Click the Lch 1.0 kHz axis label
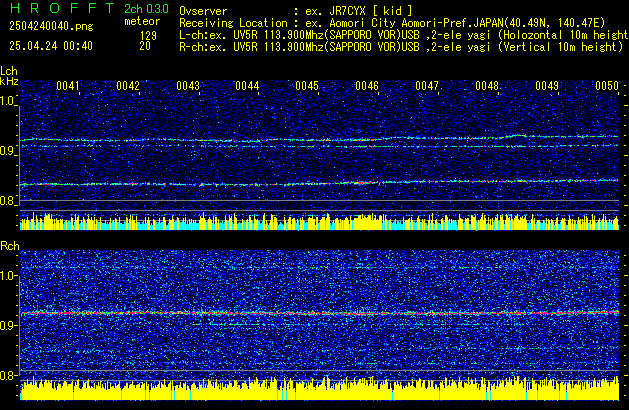629x410 pixels. (7, 101)
